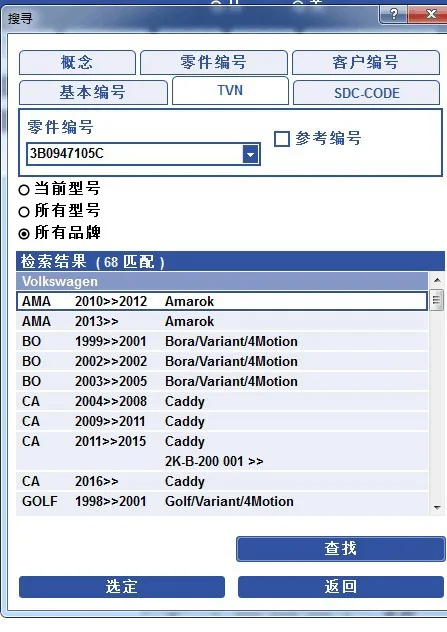Click the help question mark button
This screenshot has height=632, width=447.
pos(393,15)
